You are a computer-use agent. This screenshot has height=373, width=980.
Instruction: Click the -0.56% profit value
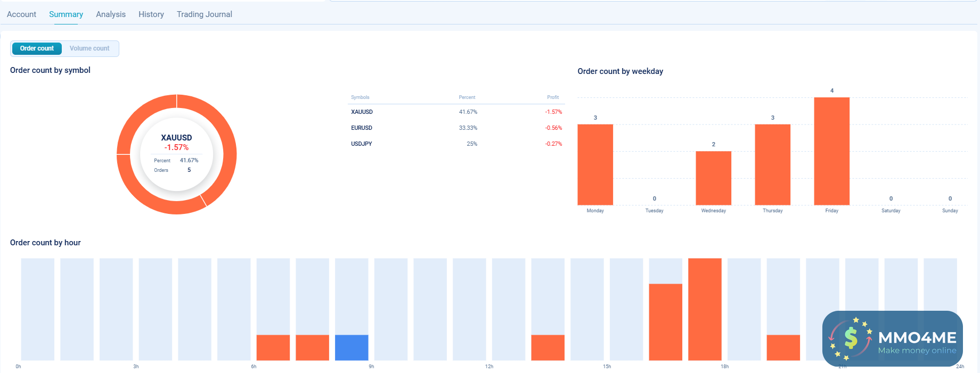pos(553,128)
